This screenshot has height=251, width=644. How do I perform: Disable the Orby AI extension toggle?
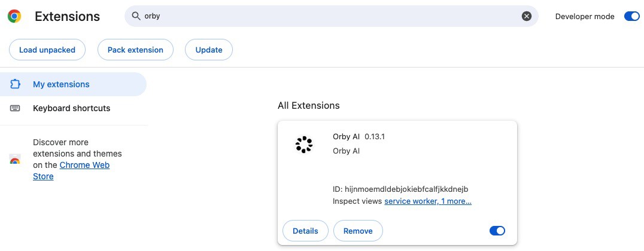click(497, 231)
